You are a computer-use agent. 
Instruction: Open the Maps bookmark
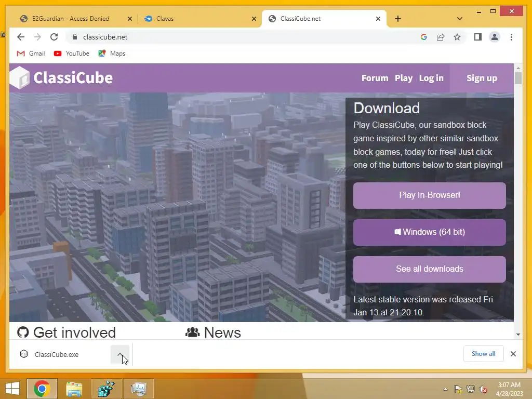(112, 54)
